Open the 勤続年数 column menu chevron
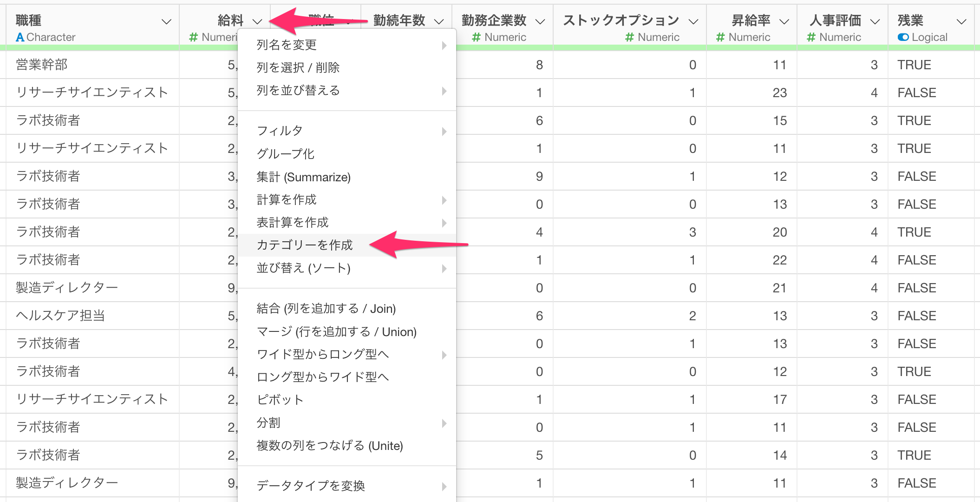This screenshot has height=502, width=980. pyautogui.click(x=438, y=21)
